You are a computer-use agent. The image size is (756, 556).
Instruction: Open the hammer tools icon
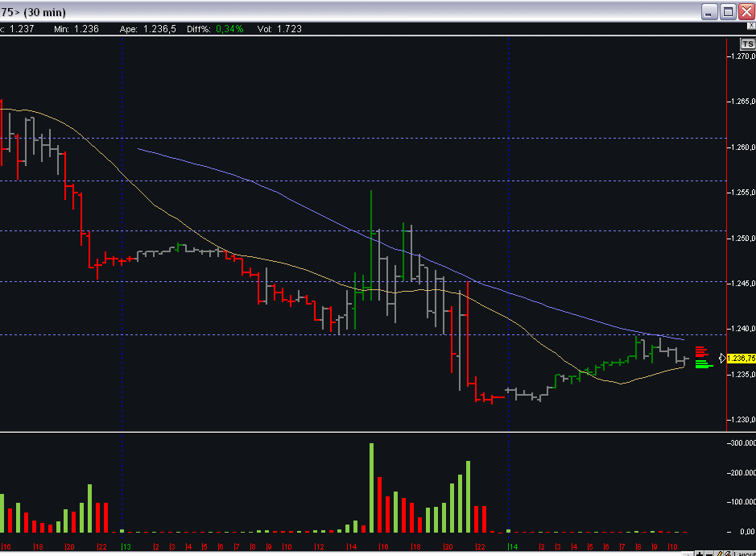tap(728, 553)
